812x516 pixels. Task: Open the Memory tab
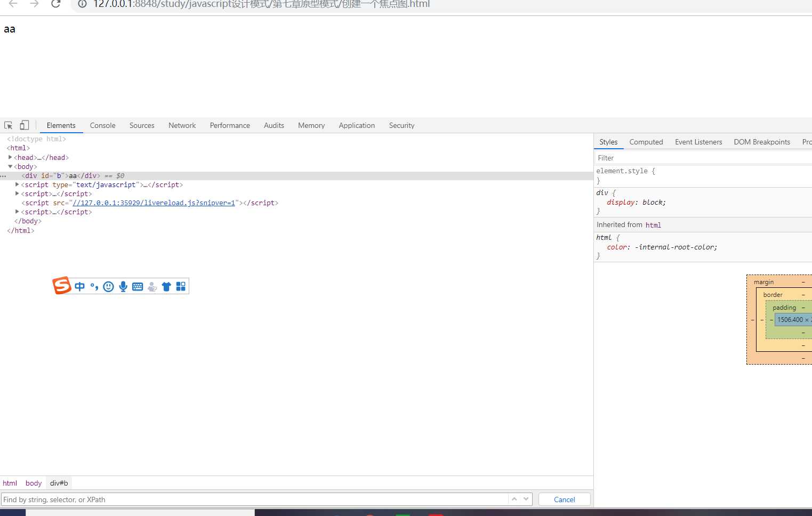(311, 125)
